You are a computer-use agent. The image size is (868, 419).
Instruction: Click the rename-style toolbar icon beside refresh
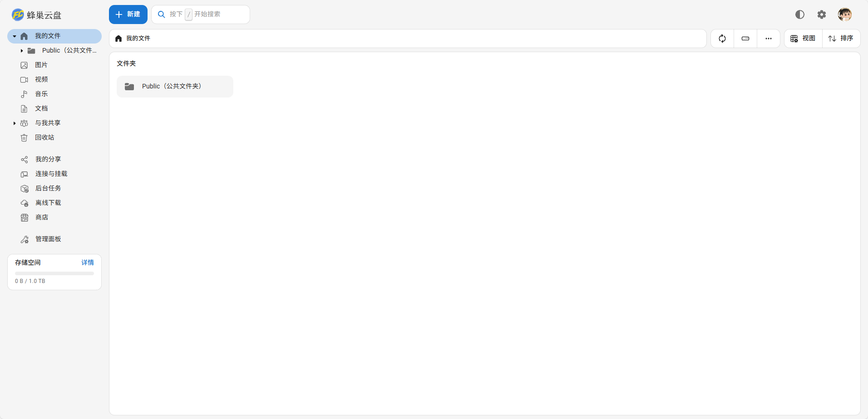coord(745,39)
